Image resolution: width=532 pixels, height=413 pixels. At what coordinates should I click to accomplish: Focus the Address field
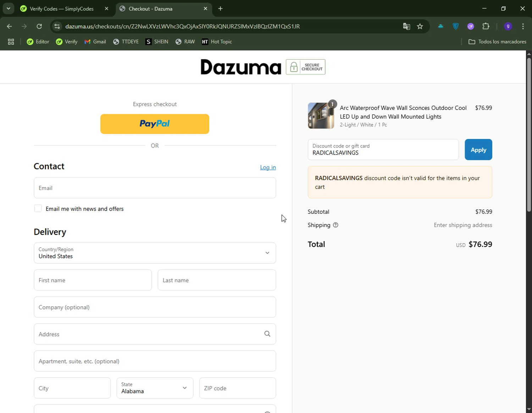(155, 334)
